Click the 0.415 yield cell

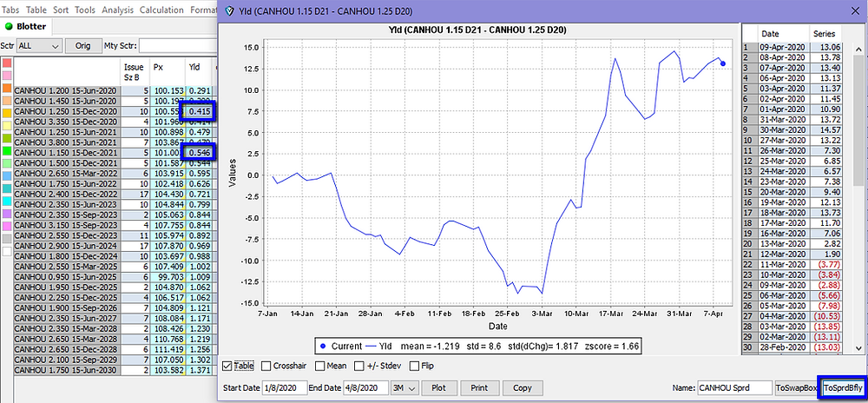(198, 111)
